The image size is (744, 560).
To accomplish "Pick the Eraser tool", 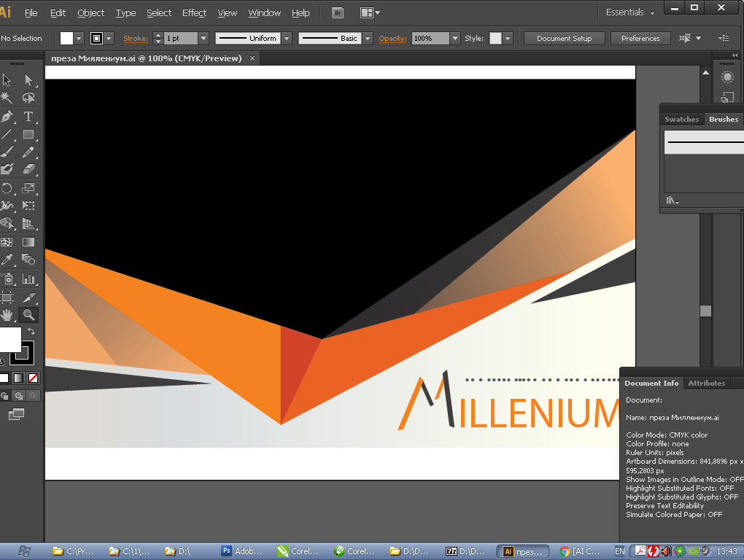I will coord(28,169).
